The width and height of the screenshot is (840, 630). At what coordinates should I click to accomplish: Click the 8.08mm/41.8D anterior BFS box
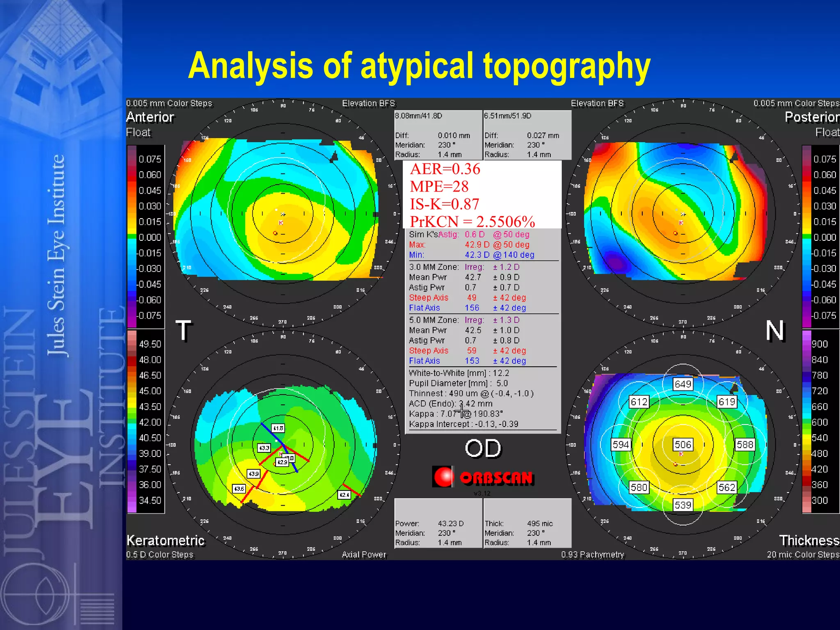pyautogui.click(x=438, y=135)
